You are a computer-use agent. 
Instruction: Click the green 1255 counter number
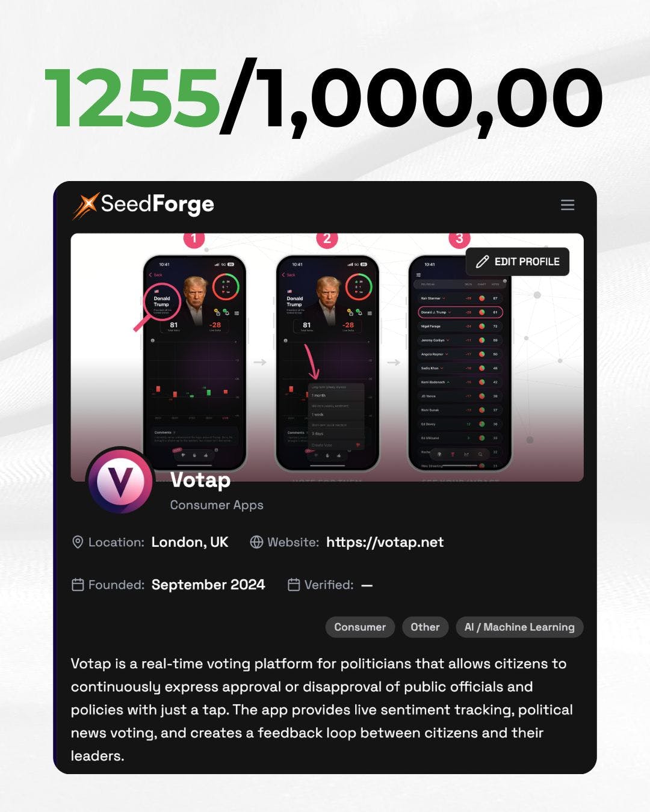click(132, 98)
